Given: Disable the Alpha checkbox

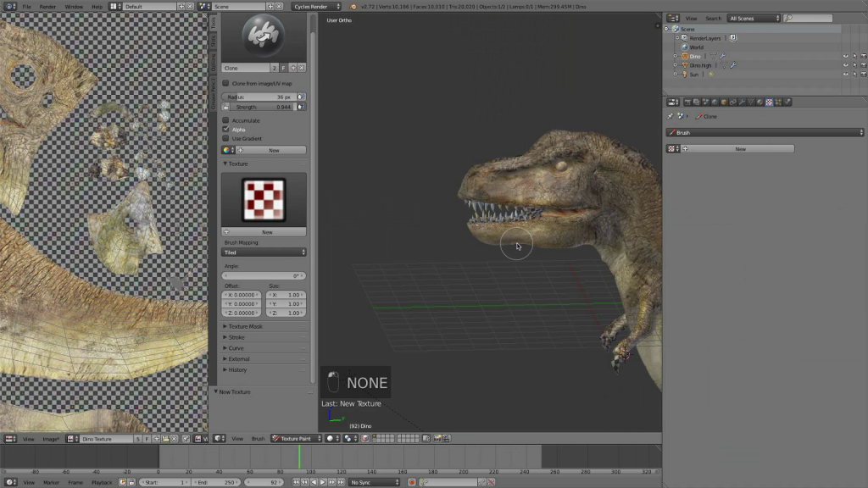Looking at the screenshot, I should click(225, 130).
